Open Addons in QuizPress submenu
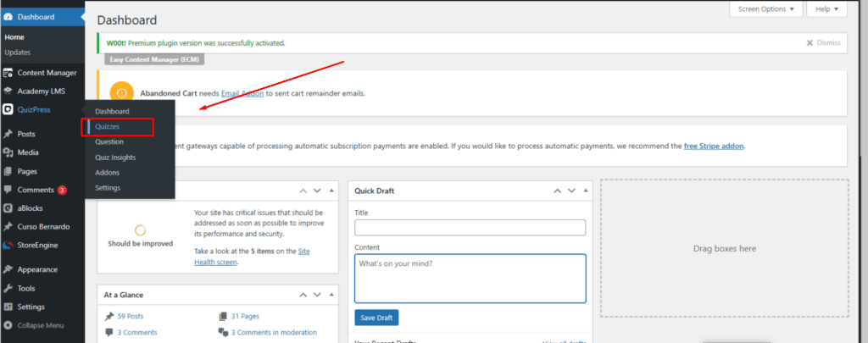The image size is (868, 343). (x=107, y=173)
